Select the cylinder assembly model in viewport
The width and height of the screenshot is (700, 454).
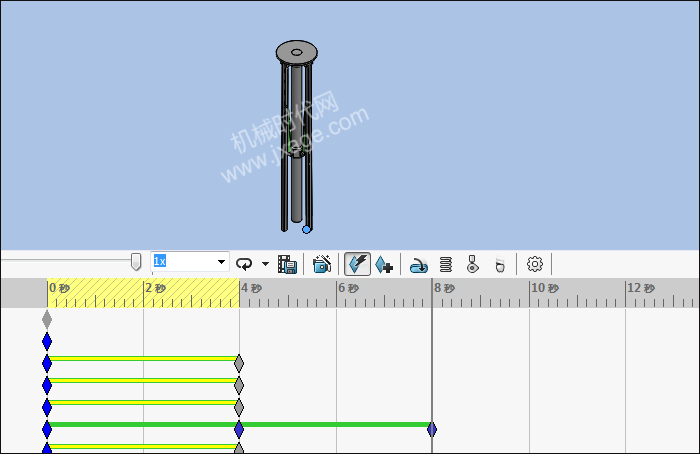click(x=296, y=137)
